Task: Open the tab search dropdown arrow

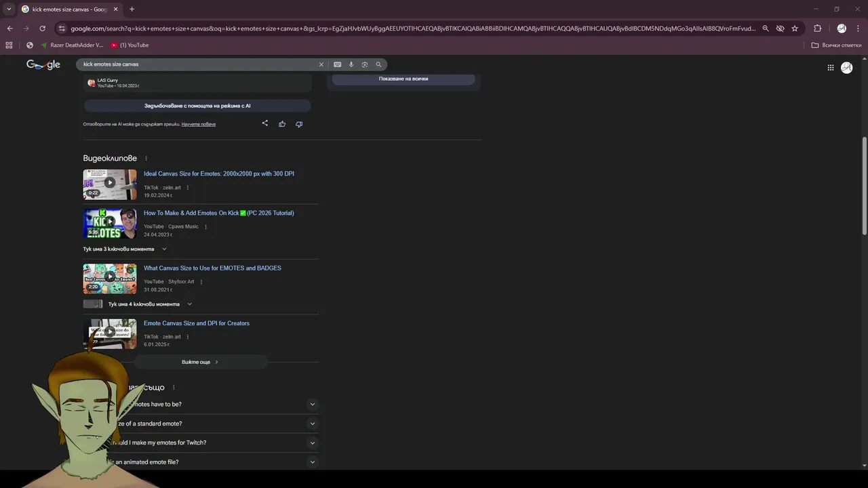Action: click(x=9, y=9)
